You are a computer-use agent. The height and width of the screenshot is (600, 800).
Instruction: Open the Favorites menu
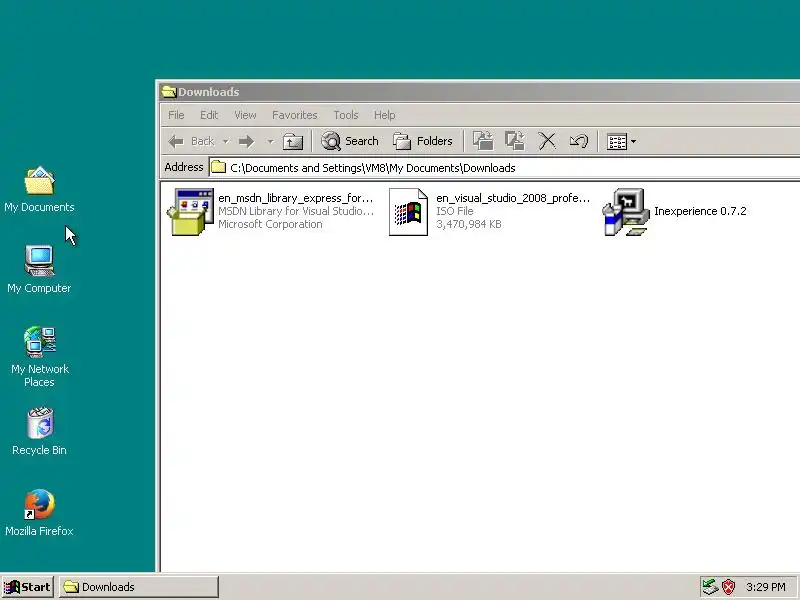click(295, 115)
